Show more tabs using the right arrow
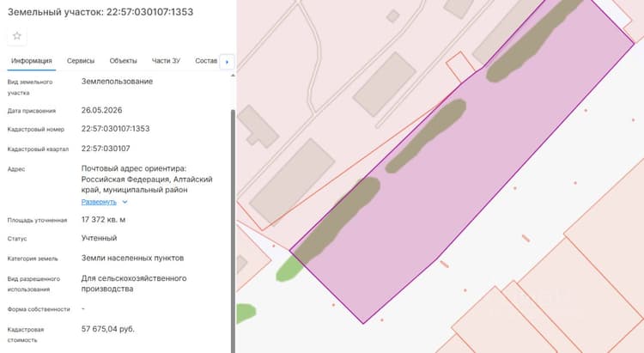 tap(228, 62)
